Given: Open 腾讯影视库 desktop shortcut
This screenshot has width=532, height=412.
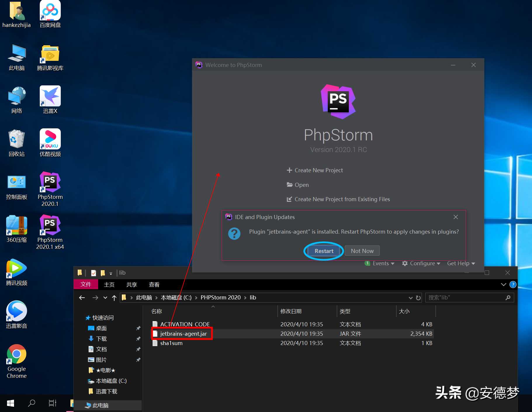Looking at the screenshot, I should [x=50, y=58].
